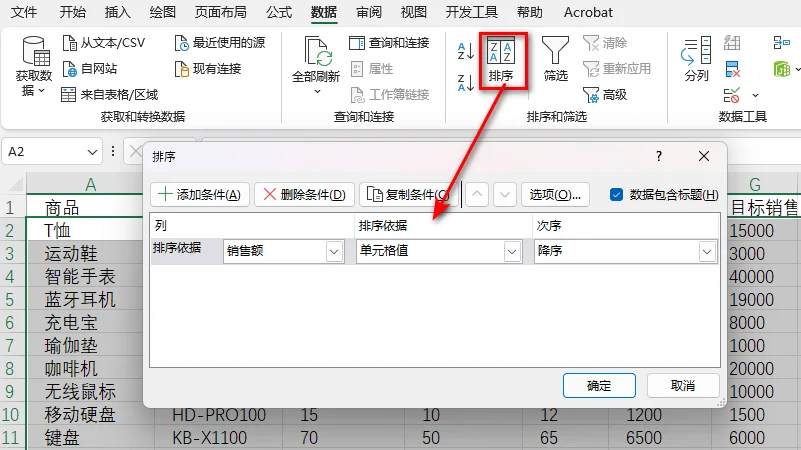The width and height of the screenshot is (801, 450).
Task: Move sort level up arrow
Action: click(x=477, y=195)
